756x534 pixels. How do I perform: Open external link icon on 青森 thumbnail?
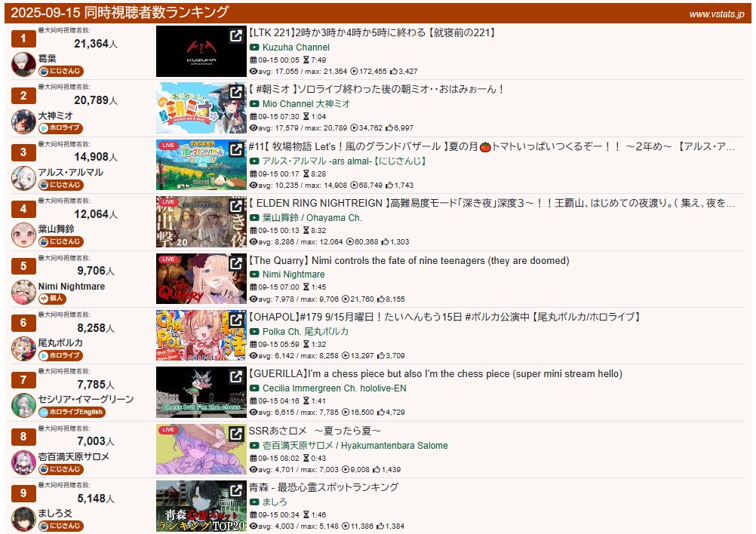(x=236, y=490)
